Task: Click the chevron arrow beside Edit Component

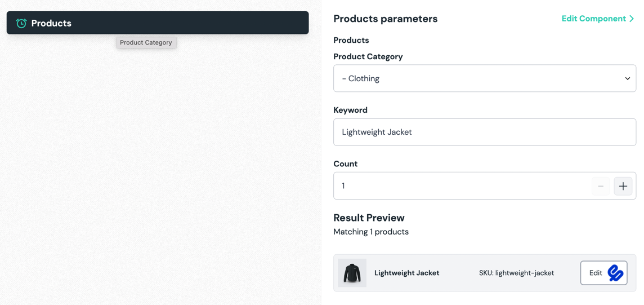Action: 632,19
